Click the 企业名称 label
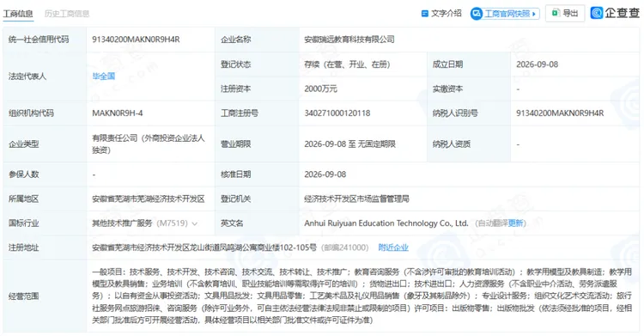644x336 pixels. [x=236, y=40]
